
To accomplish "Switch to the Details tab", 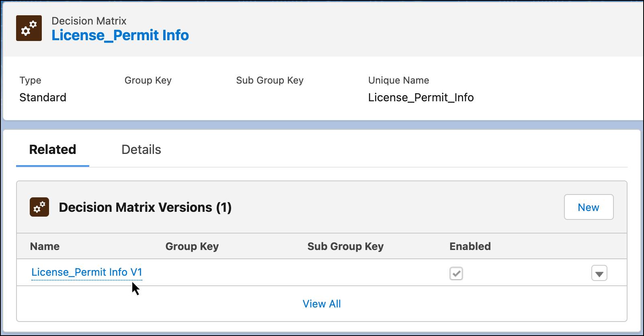I will tap(142, 150).
